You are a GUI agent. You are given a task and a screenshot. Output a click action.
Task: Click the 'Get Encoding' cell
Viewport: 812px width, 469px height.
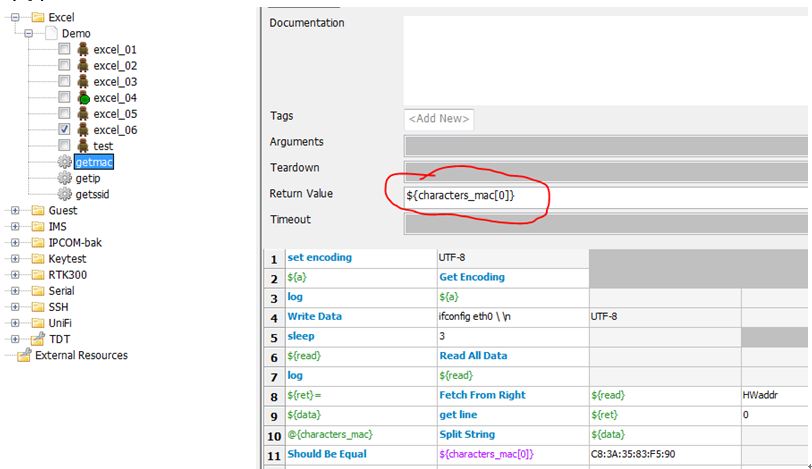coord(513,277)
